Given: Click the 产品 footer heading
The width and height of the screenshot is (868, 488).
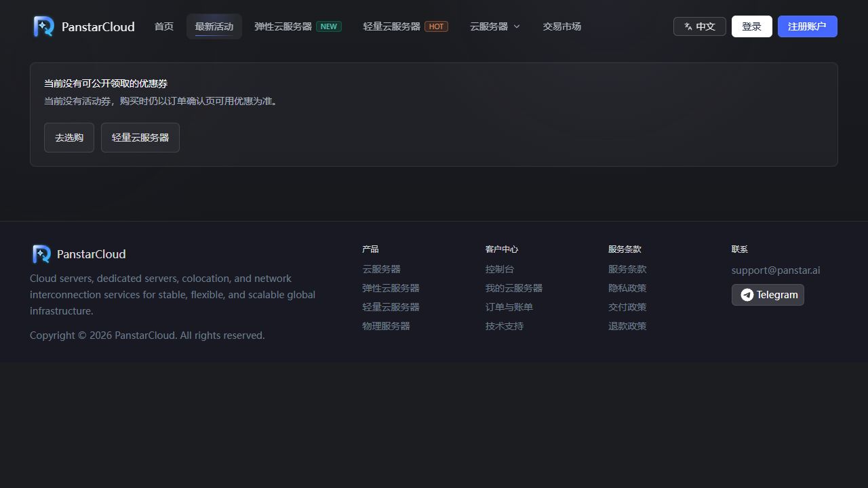Looking at the screenshot, I should pyautogui.click(x=370, y=249).
